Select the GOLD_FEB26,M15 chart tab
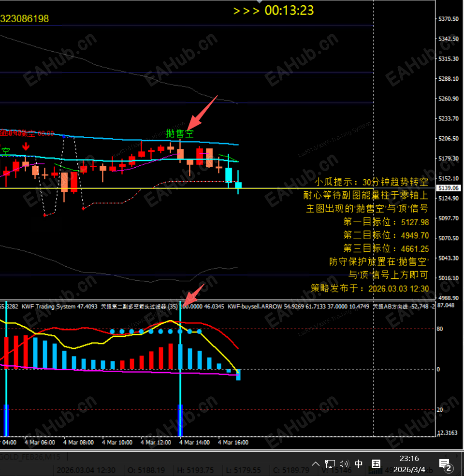This screenshot has height=476, width=464. pos(30,457)
